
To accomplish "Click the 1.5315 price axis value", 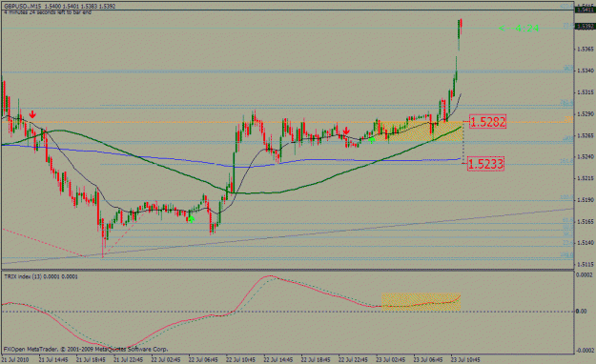I will tap(585, 92).
